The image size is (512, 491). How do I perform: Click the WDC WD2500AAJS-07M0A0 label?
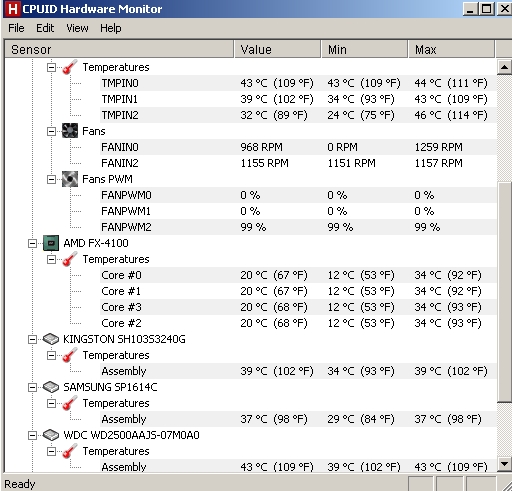(x=131, y=435)
